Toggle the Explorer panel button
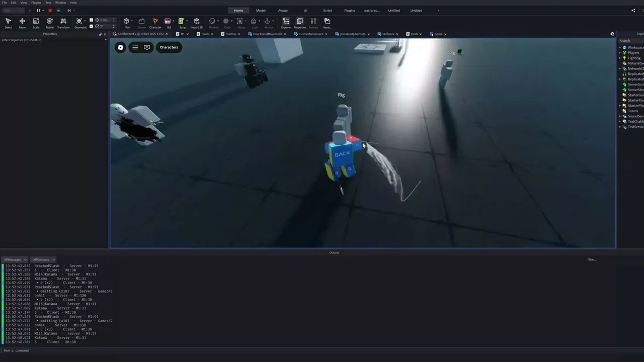Screen dimensions: 644x362 (286, 23)
